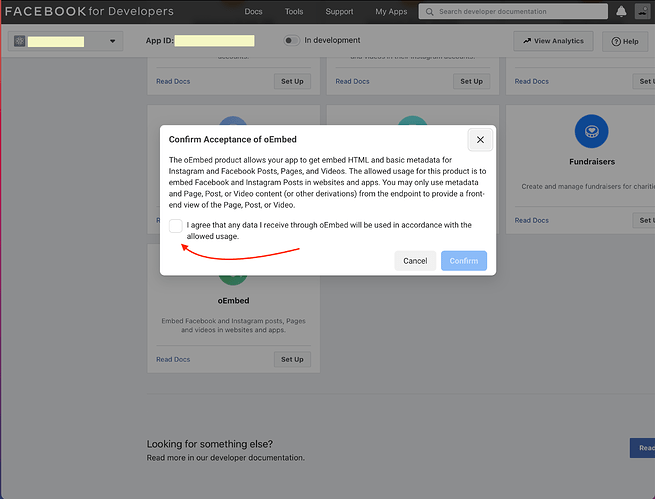Check the oEmbed allowed usage agreement checkbox
Image resolution: width=655 pixels, height=499 pixels.
click(x=176, y=226)
